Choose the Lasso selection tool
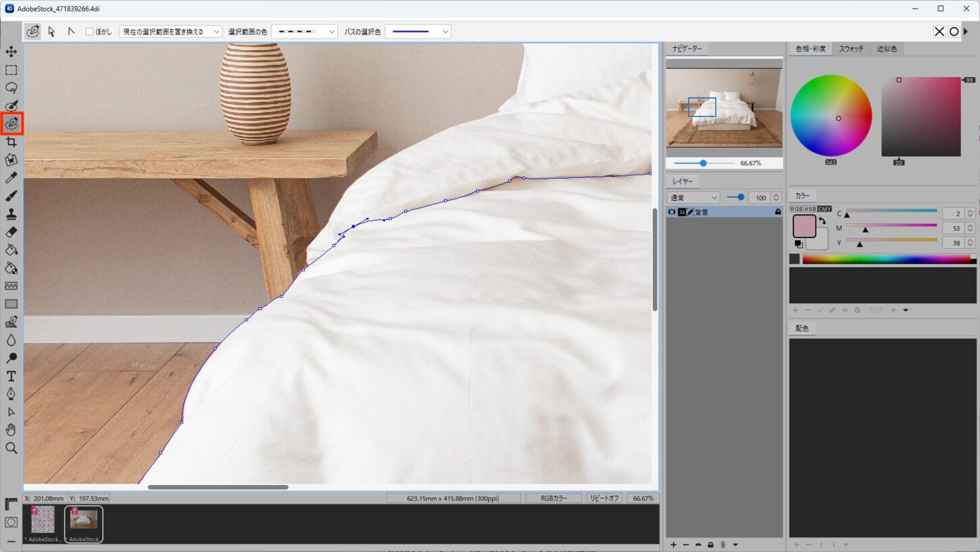This screenshot has width=980, height=552. (x=11, y=88)
